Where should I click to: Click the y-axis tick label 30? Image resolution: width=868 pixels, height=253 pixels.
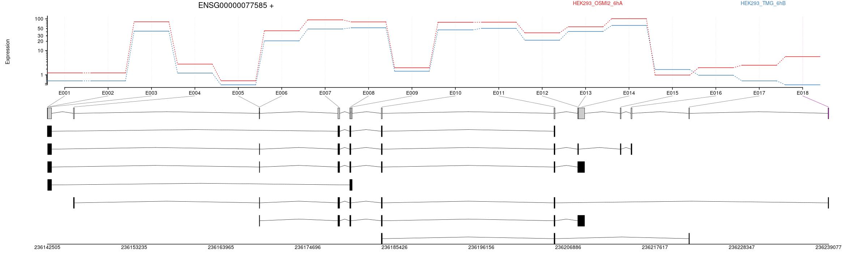tap(41, 36)
